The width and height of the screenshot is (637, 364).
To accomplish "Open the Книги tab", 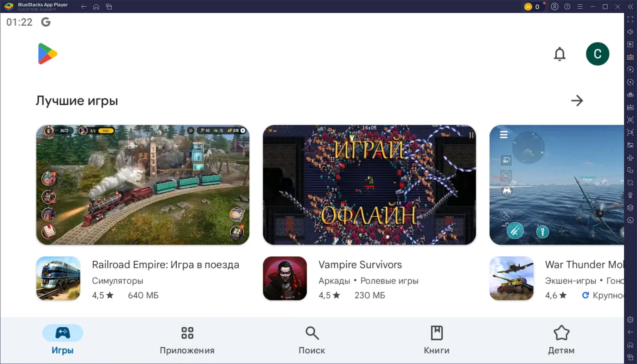I will (437, 340).
